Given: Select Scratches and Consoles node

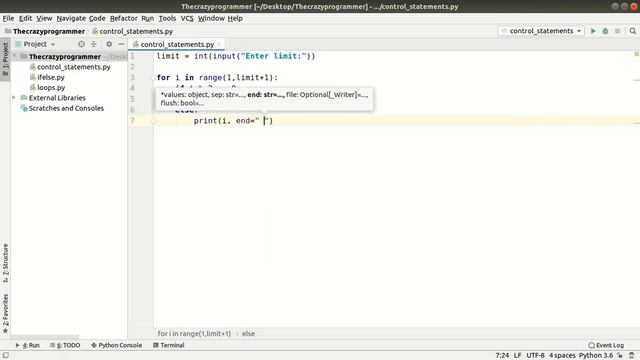Looking at the screenshot, I should (x=62, y=108).
